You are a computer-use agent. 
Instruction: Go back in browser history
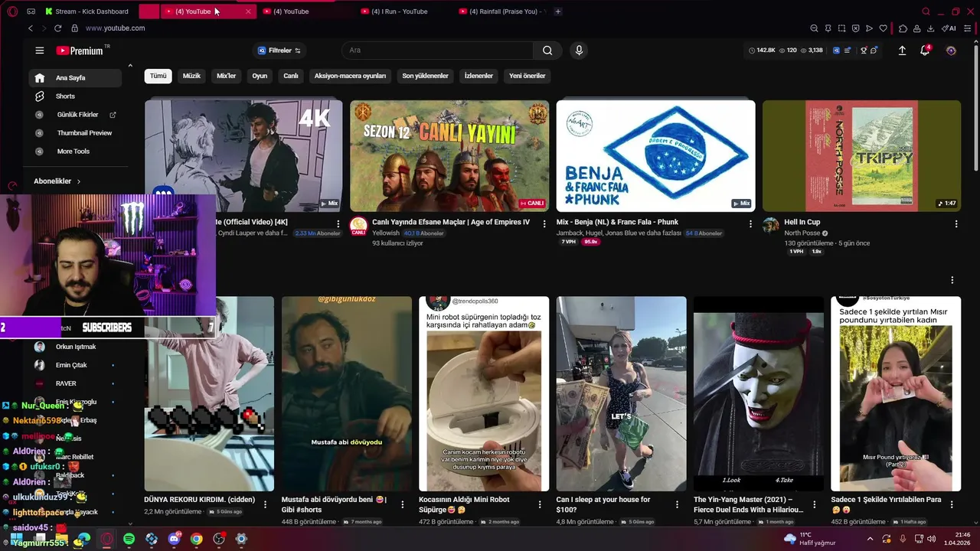(30, 28)
